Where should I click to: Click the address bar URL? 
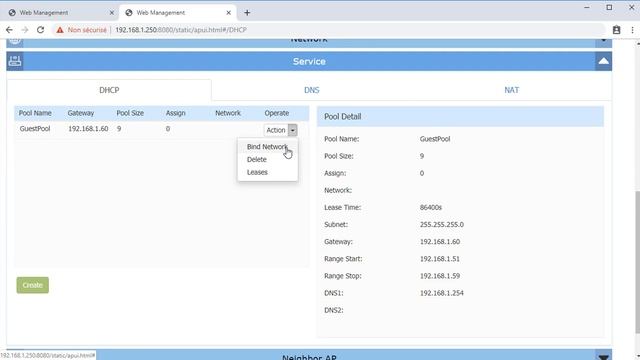click(x=181, y=30)
